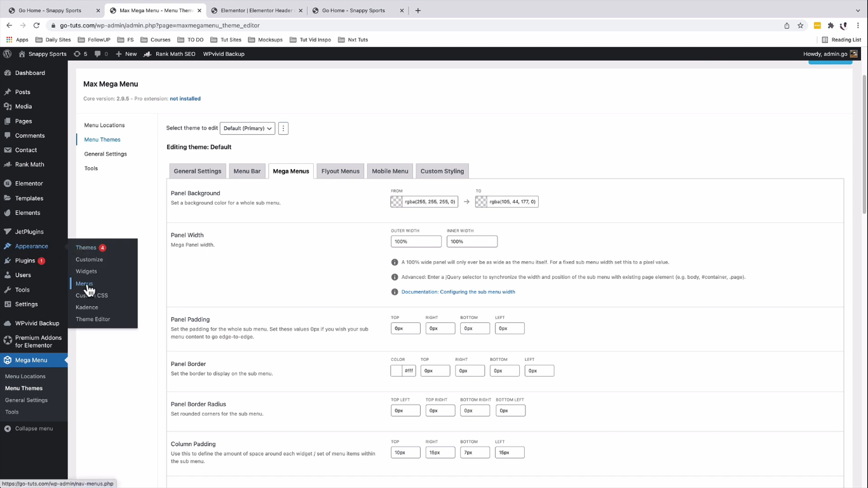This screenshot has width=868, height=488.
Task: Choose Customize in Appearance flyout
Action: pyautogui.click(x=89, y=260)
